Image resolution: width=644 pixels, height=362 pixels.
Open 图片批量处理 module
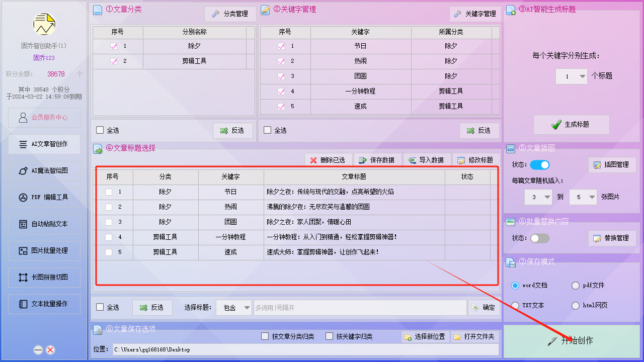click(x=44, y=250)
